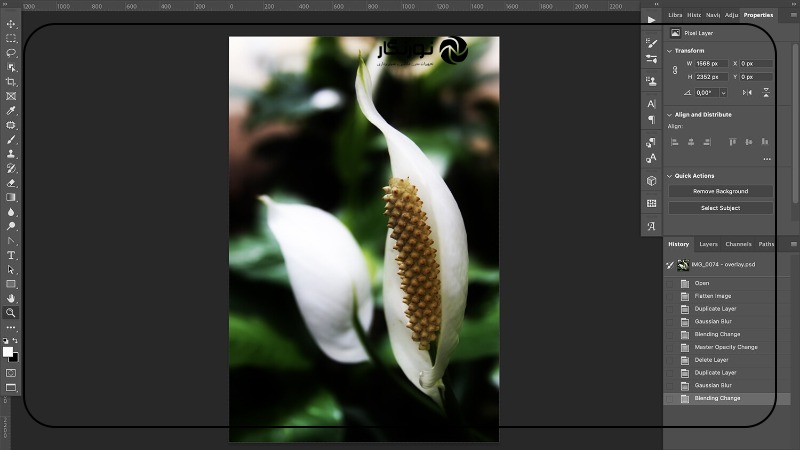The width and height of the screenshot is (800, 450).
Task: Select the Zoom tool
Action: click(x=11, y=313)
